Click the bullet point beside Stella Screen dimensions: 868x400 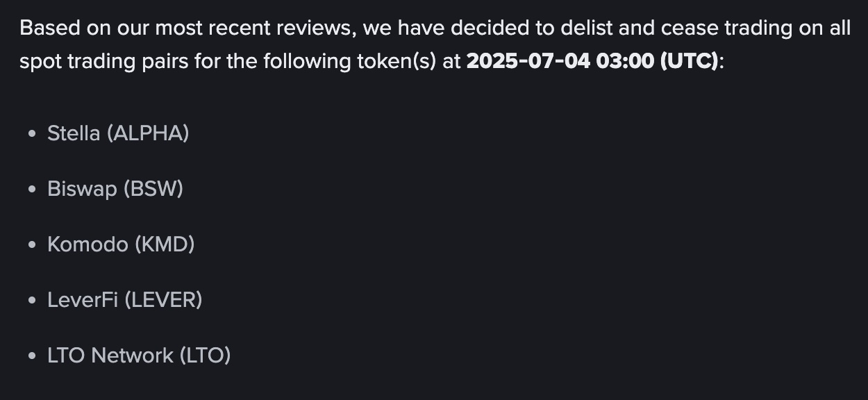31,133
